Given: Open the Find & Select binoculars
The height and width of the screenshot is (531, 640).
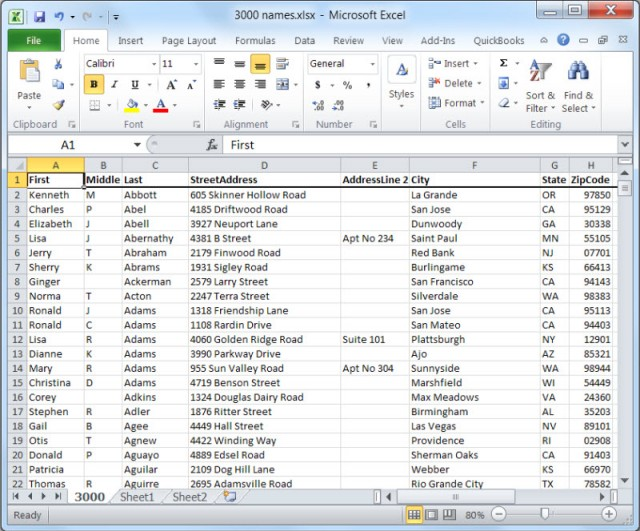Looking at the screenshot, I should click(x=578, y=86).
